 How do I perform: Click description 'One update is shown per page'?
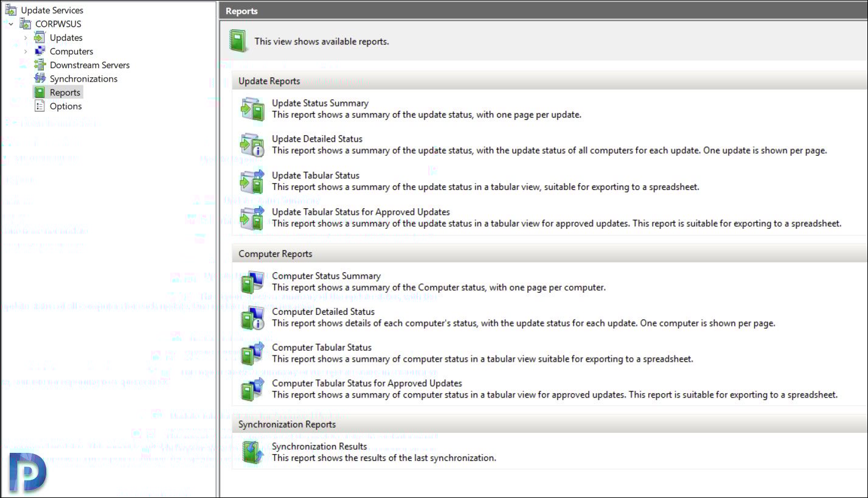click(x=765, y=150)
